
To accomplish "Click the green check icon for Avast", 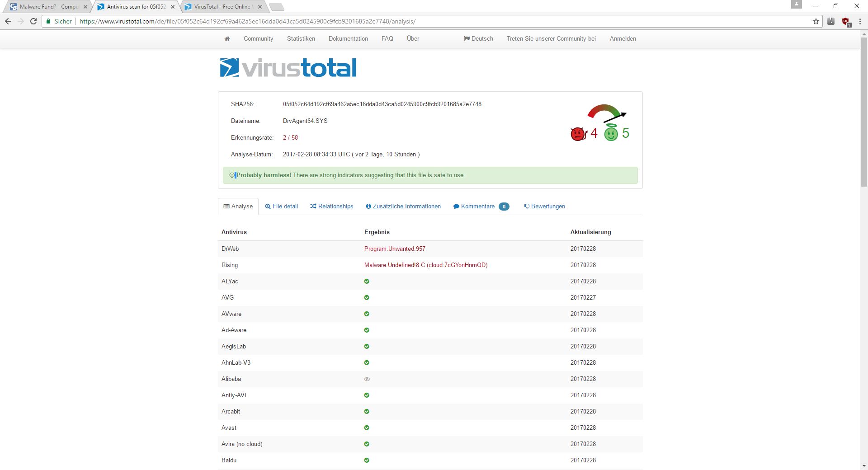I will (367, 428).
